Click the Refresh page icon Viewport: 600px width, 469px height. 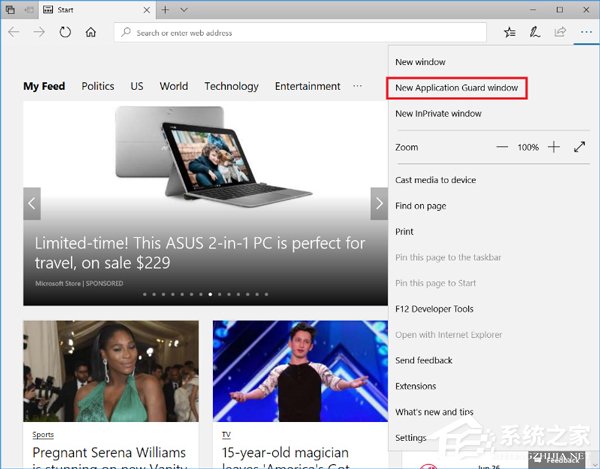click(65, 32)
